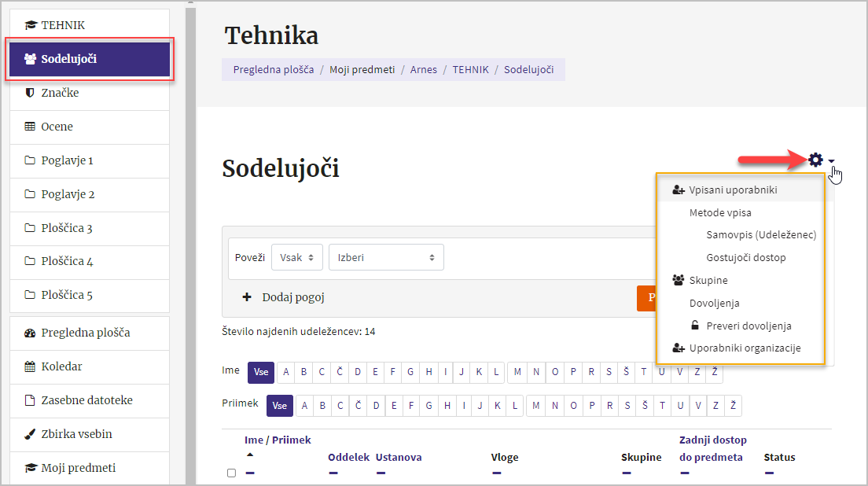Click the brush icon beside Zbirka vsebin
The height and width of the screenshot is (486, 868).
coord(30,434)
